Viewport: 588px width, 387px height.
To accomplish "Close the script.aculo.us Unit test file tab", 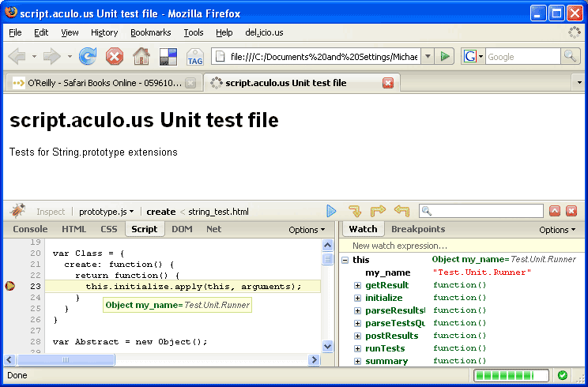I will pyautogui.click(x=388, y=83).
